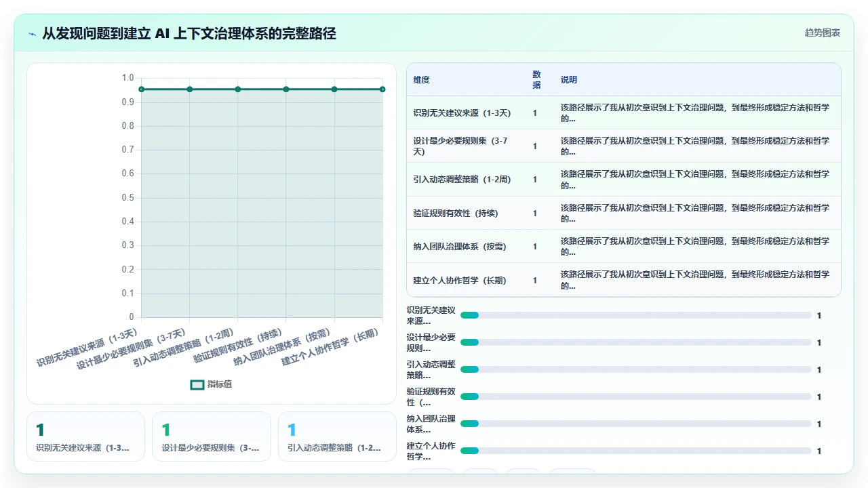Open the 引入动态调整策略 summary card
The height and width of the screenshot is (488, 868).
coord(337,436)
